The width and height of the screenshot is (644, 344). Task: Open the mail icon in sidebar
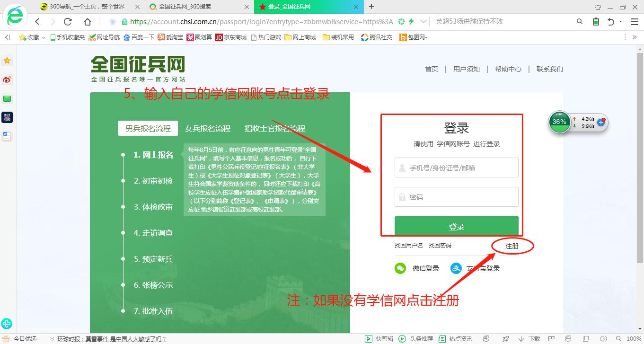tap(7, 98)
